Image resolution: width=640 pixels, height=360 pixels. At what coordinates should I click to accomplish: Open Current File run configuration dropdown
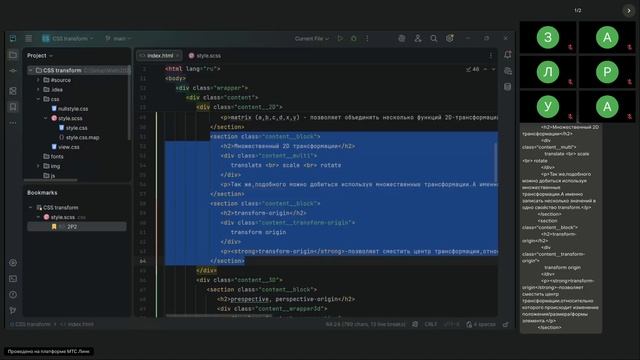[x=312, y=38]
